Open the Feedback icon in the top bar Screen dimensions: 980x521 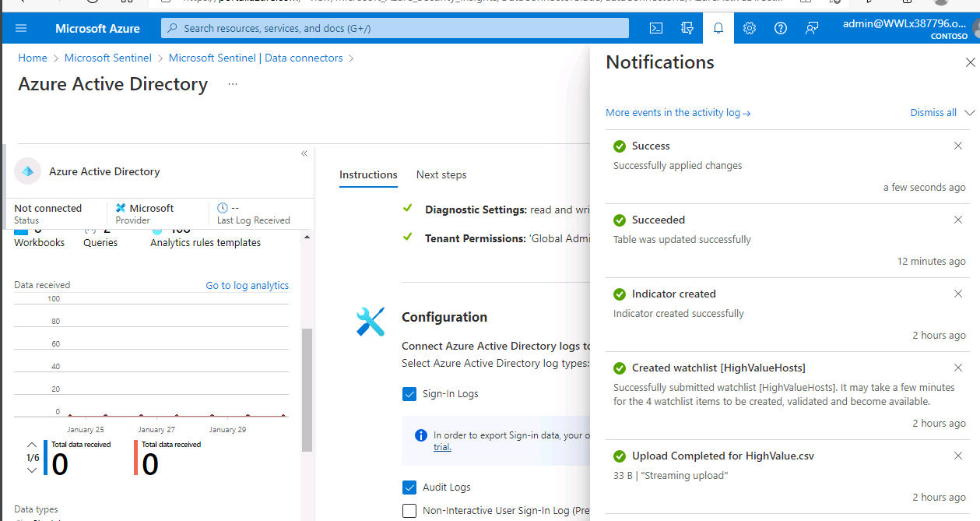tap(811, 28)
